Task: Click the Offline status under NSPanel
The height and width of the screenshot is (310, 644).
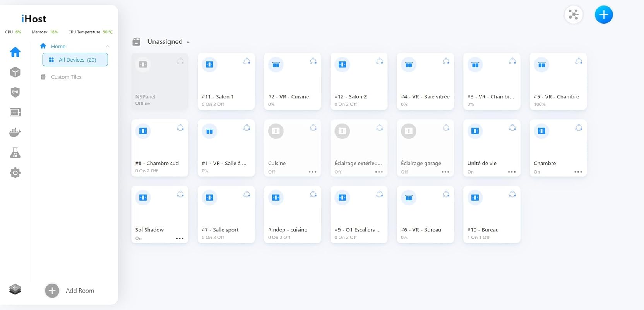Action: pyautogui.click(x=142, y=103)
